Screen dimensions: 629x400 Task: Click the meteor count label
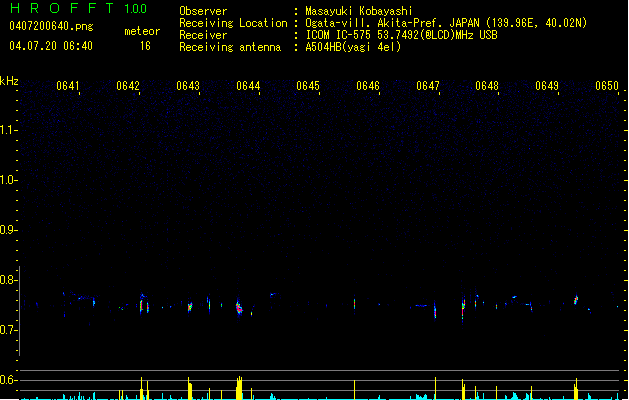click(142, 31)
